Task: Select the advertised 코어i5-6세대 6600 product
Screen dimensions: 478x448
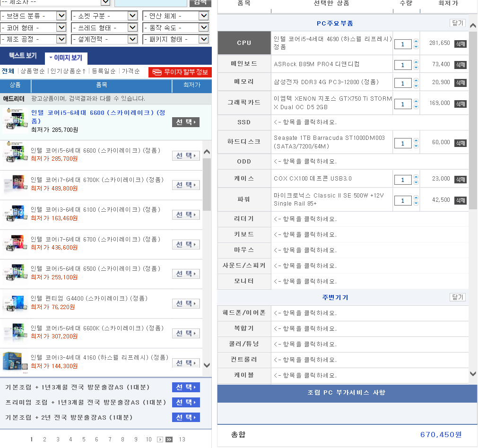Action: (186, 122)
